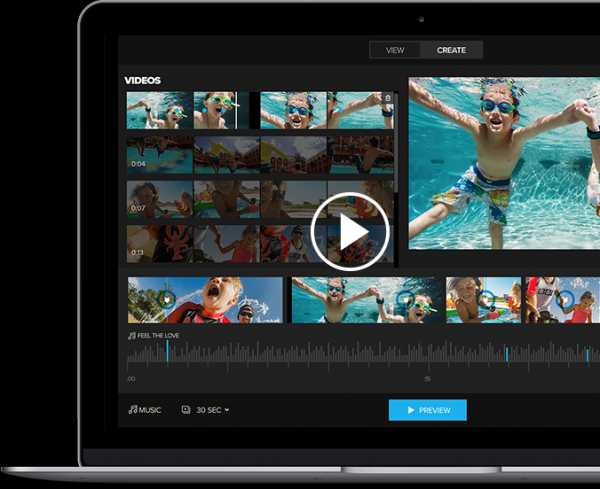The image size is (600, 489).
Task: Click the trash icon on the top video strip
Action: click(388, 98)
